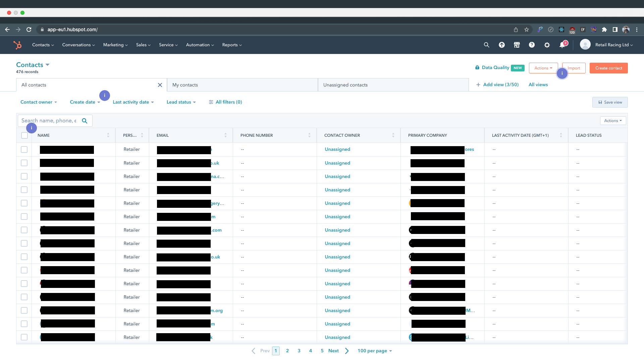Open the browser extensions puzzle icon
644x362 pixels.
pos(604,29)
